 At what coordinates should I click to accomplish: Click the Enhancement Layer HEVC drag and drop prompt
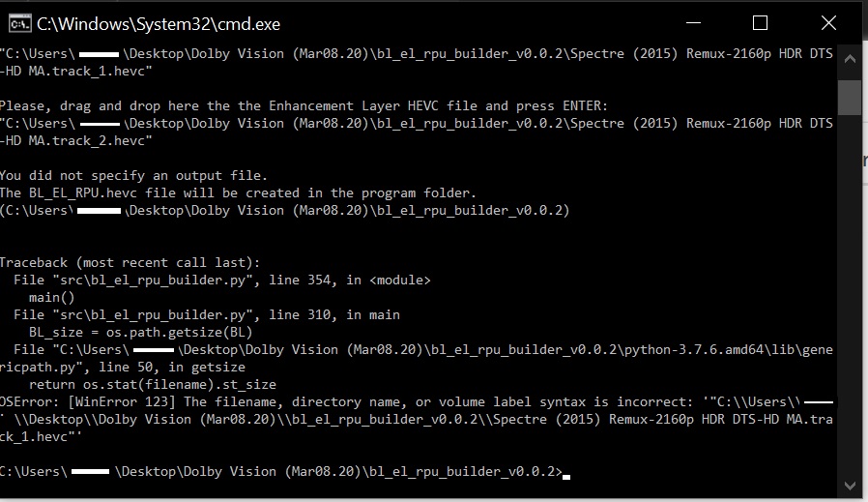(x=304, y=105)
